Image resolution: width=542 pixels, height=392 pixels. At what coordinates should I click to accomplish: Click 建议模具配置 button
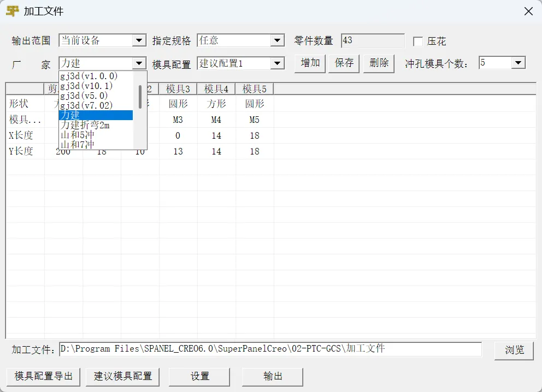(x=123, y=377)
